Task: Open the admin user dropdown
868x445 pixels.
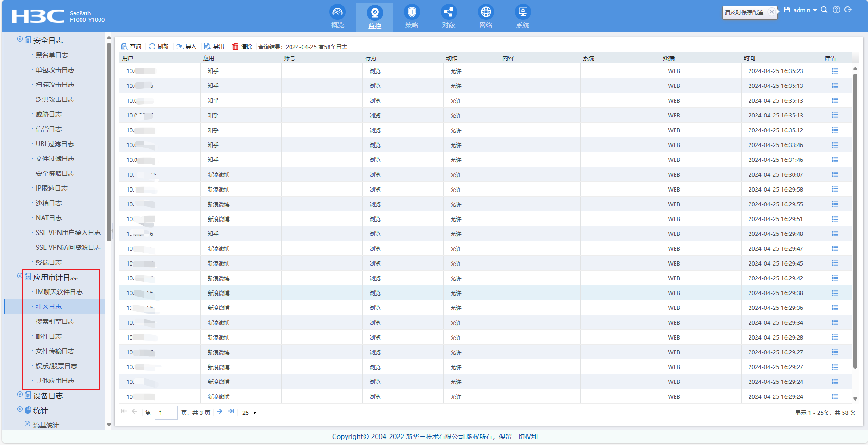Action: point(805,10)
